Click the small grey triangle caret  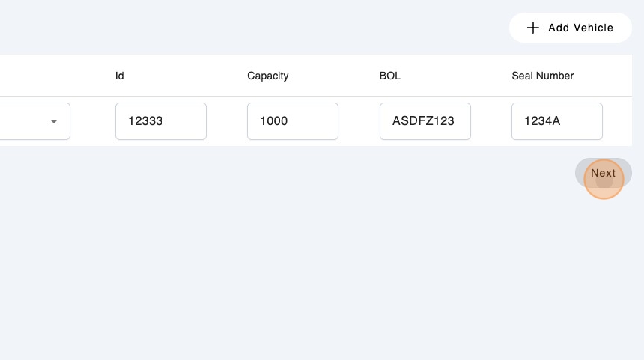(x=54, y=121)
